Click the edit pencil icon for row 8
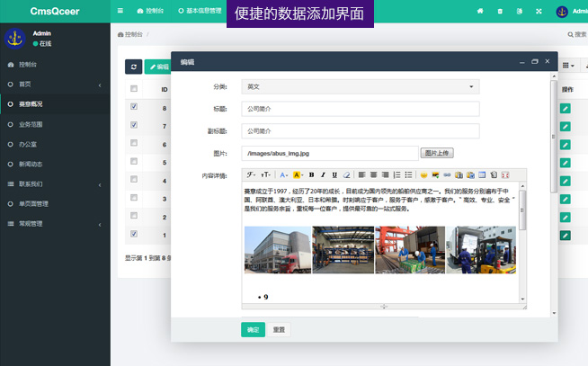This screenshot has height=366, width=588. click(x=566, y=109)
